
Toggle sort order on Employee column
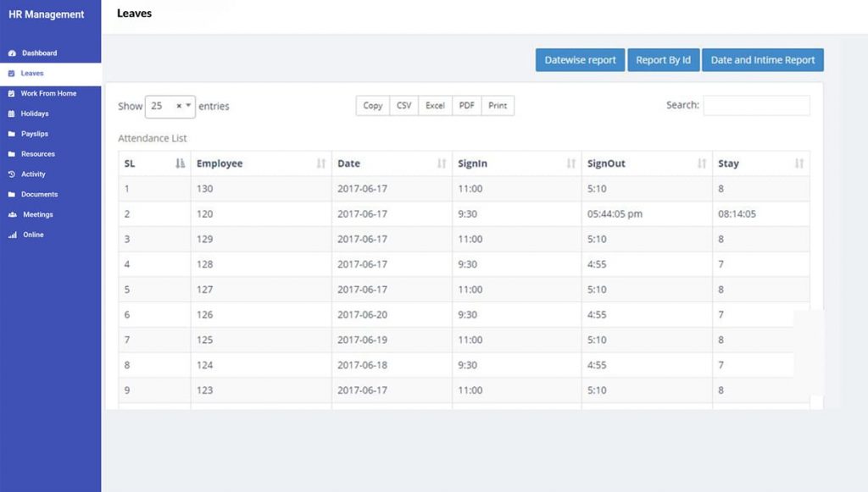coord(320,163)
